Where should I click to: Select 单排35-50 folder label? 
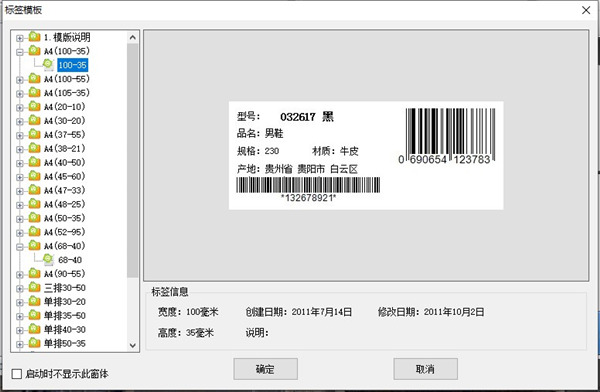click(65, 316)
